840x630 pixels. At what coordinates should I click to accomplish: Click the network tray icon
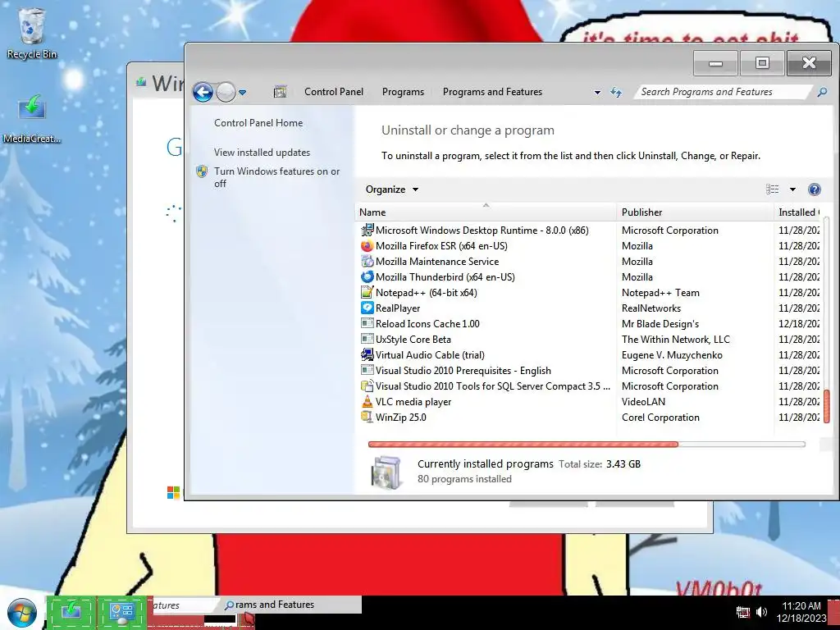tap(742, 611)
